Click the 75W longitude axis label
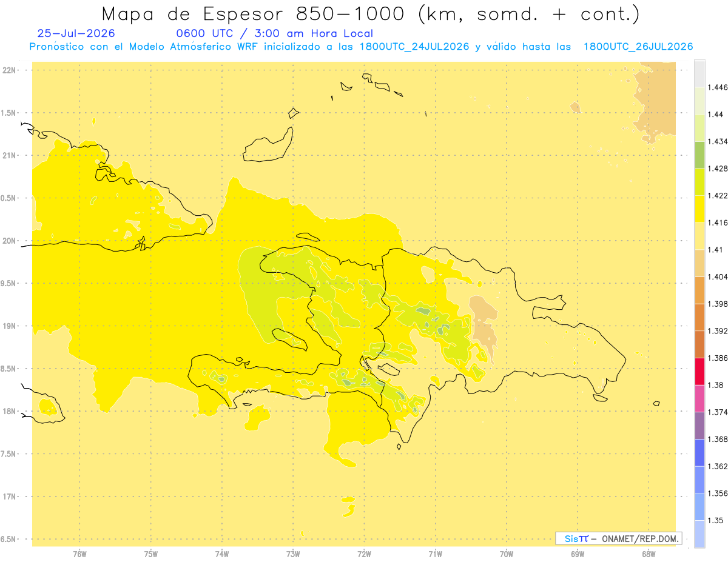This screenshot has width=728, height=562. point(150,554)
